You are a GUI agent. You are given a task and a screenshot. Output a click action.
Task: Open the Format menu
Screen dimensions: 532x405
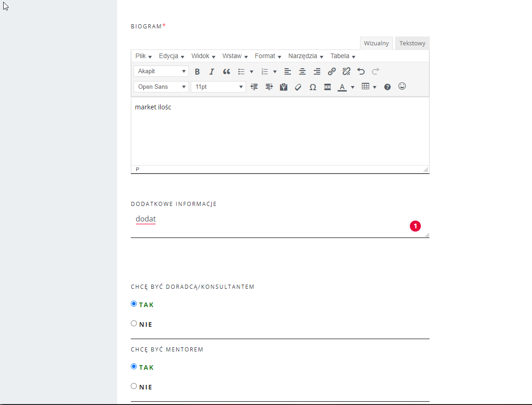(x=268, y=56)
